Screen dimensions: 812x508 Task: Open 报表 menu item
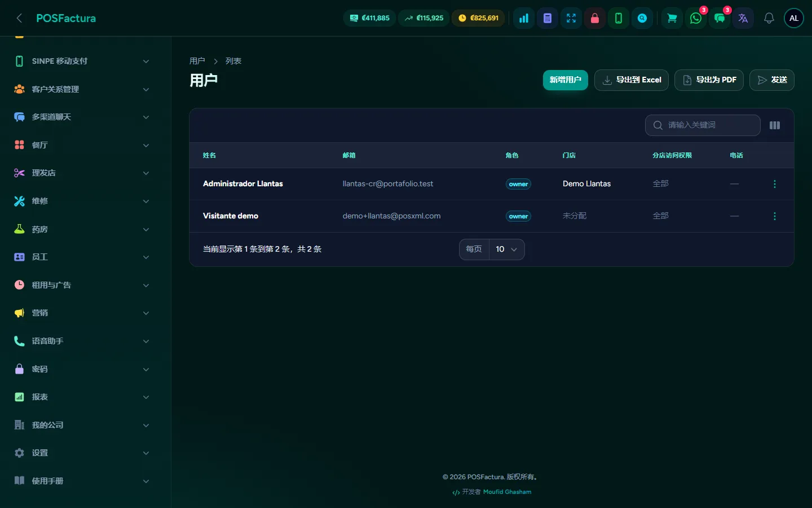tap(82, 397)
